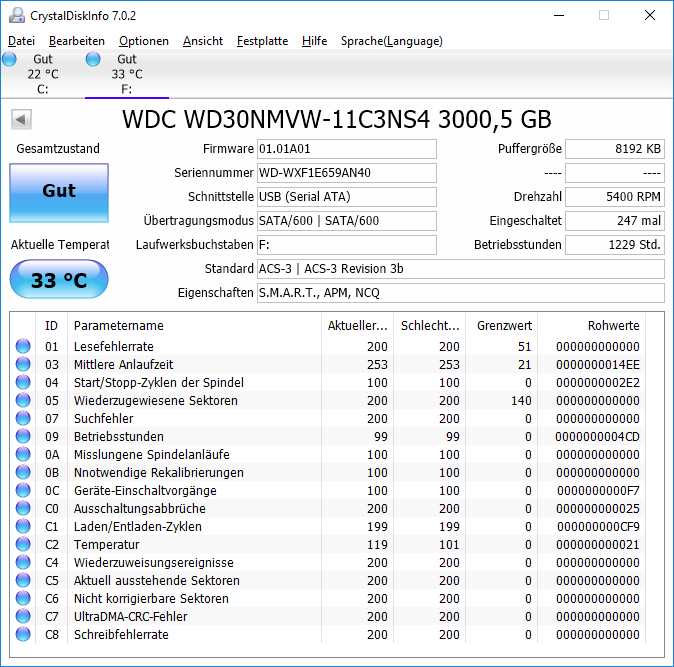Select the Mittlere Anlaufzeit parameter name
The image size is (674, 667).
coord(123,364)
